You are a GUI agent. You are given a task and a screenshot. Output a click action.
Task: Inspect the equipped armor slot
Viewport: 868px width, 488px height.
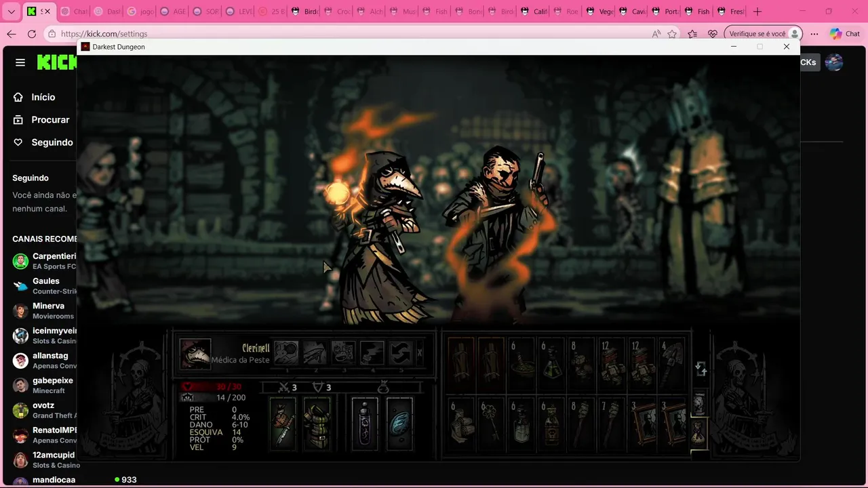(x=317, y=424)
